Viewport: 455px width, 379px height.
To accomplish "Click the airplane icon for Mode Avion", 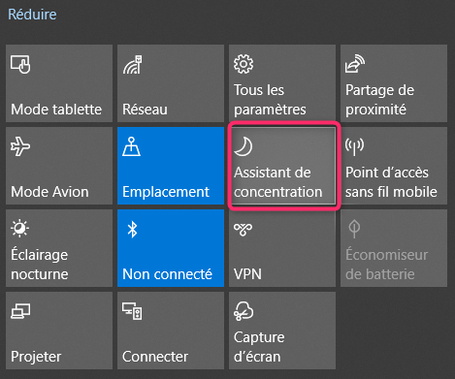I will (20, 146).
